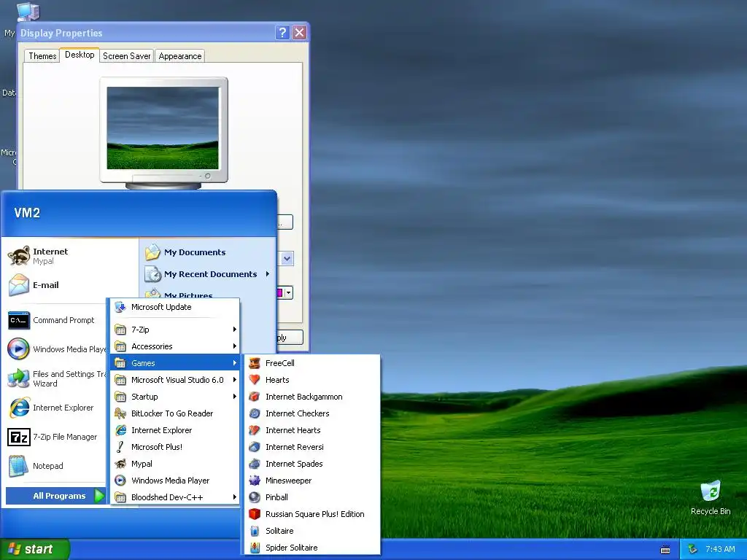
Task: Open Windows Media Player in Start menu left pane
Action: point(56,349)
